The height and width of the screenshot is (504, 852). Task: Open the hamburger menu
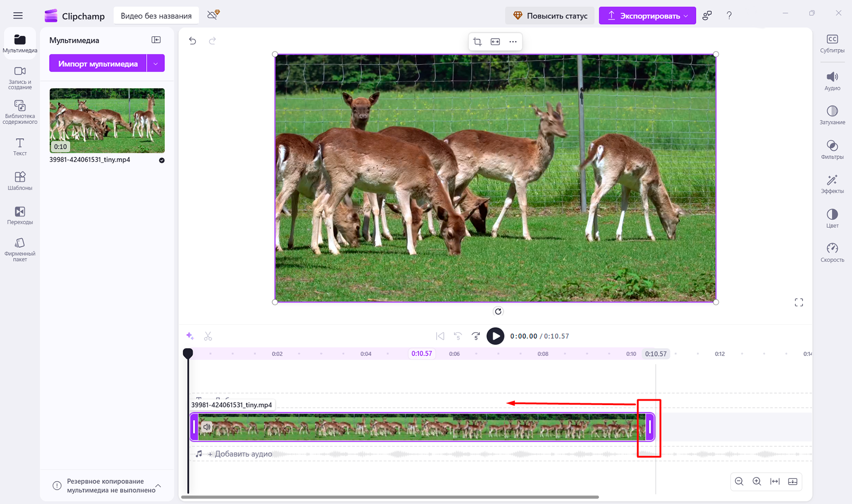click(18, 15)
